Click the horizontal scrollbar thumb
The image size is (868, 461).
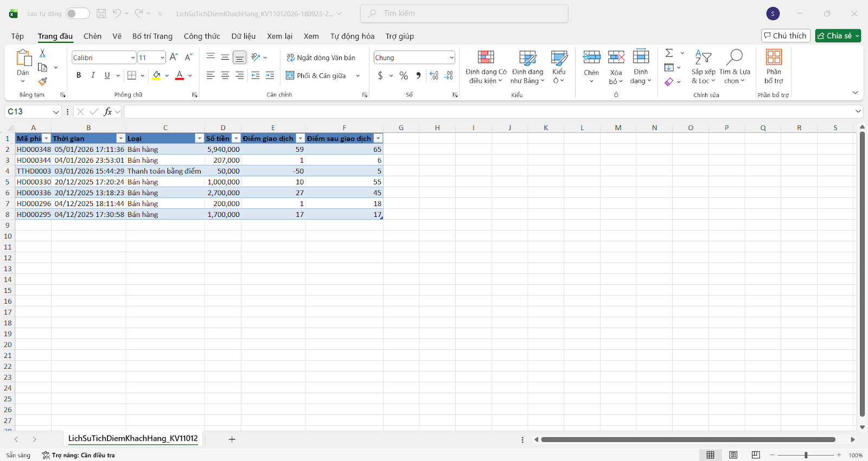(688, 439)
